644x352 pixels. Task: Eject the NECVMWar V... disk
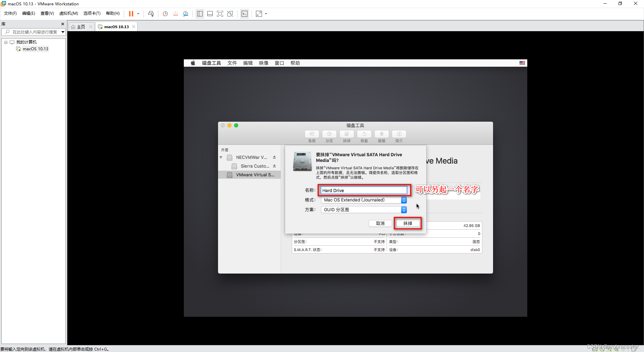coord(274,157)
